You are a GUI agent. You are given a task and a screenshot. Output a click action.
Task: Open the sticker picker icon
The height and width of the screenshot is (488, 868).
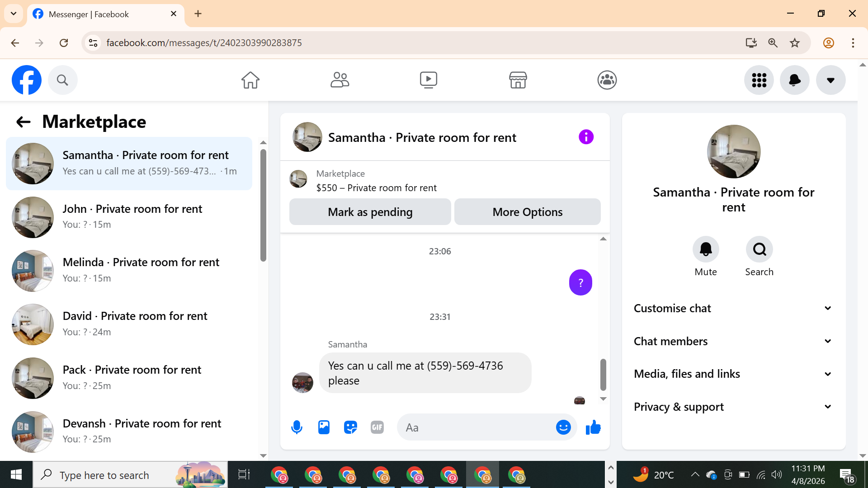pos(350,427)
